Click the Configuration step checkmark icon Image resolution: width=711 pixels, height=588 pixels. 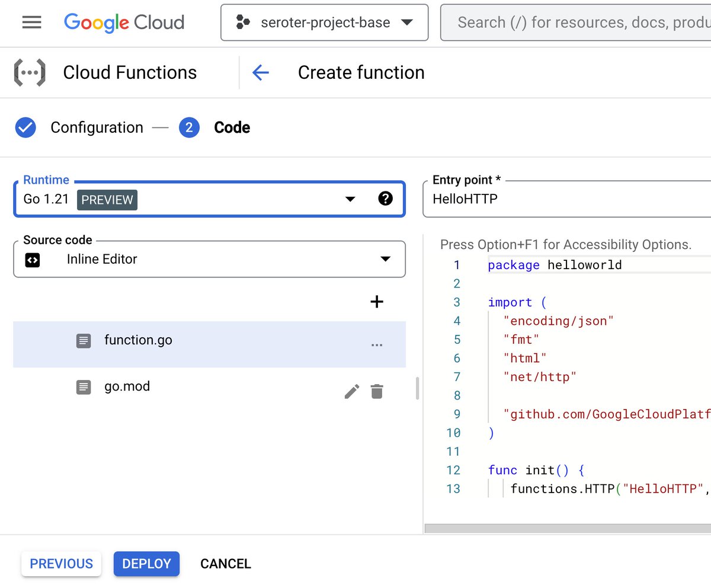(x=25, y=127)
